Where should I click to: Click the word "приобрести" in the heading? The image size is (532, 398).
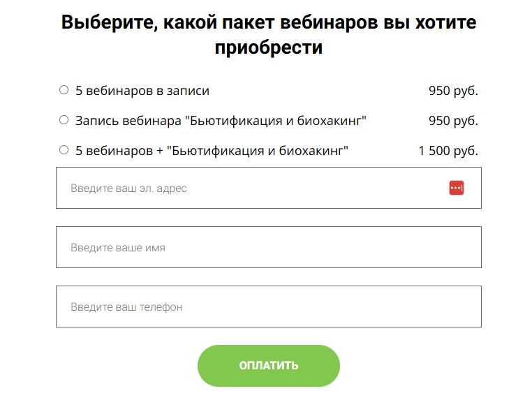coord(268,47)
